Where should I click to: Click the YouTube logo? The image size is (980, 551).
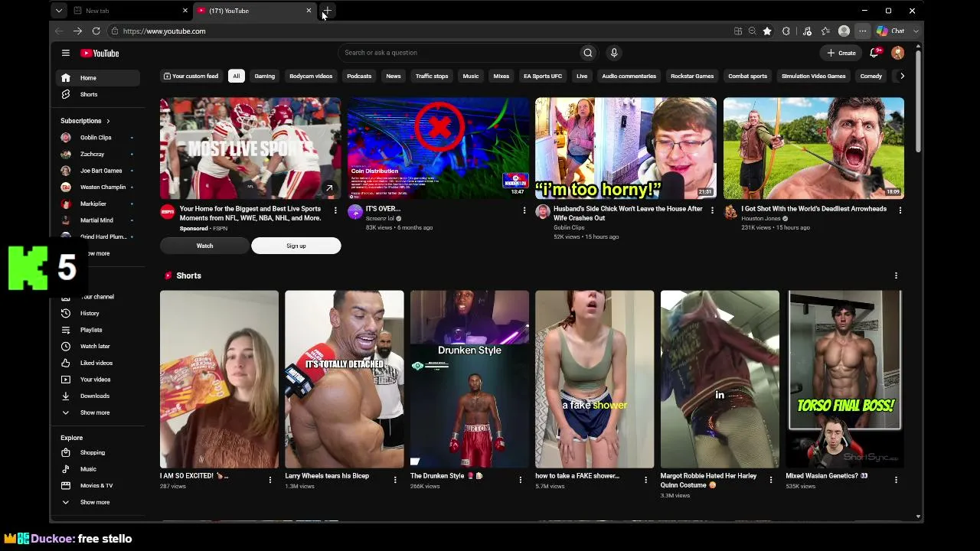100,53
